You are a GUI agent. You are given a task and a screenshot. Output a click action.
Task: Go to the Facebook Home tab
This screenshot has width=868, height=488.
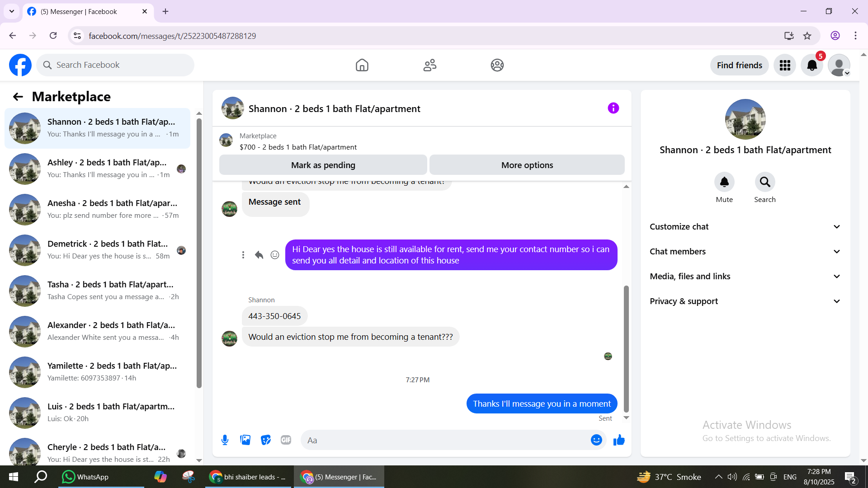click(x=362, y=66)
